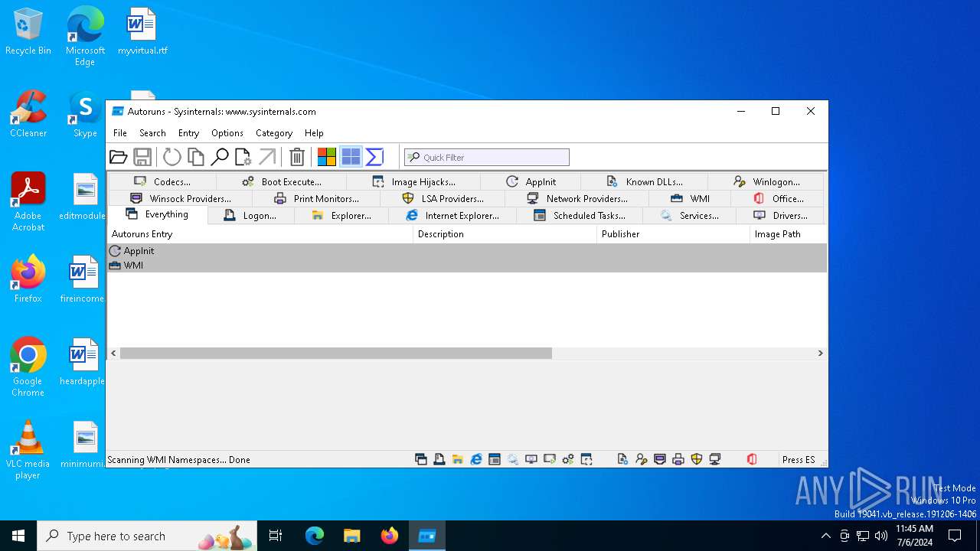Focus the Quick Filter search box

(x=487, y=157)
